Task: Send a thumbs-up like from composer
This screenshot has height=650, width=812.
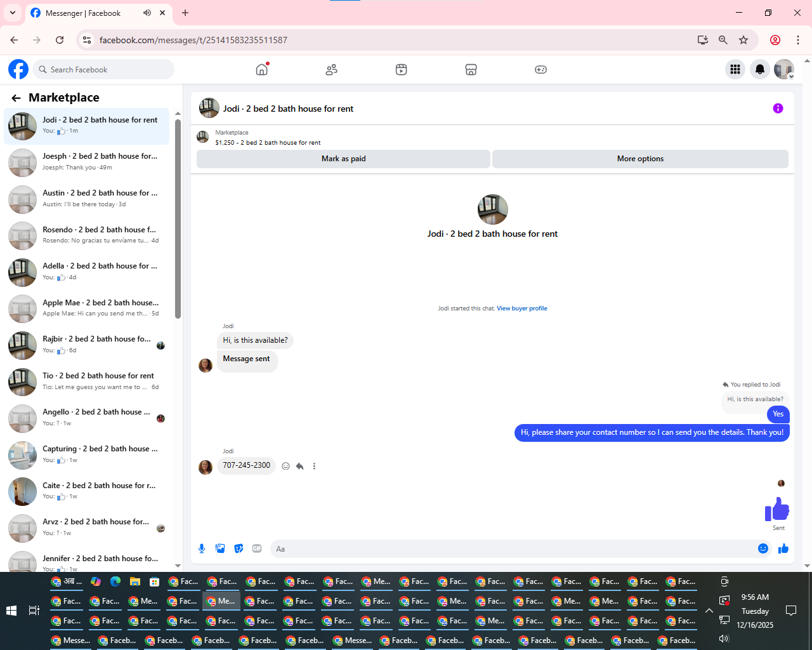Action: click(x=783, y=548)
